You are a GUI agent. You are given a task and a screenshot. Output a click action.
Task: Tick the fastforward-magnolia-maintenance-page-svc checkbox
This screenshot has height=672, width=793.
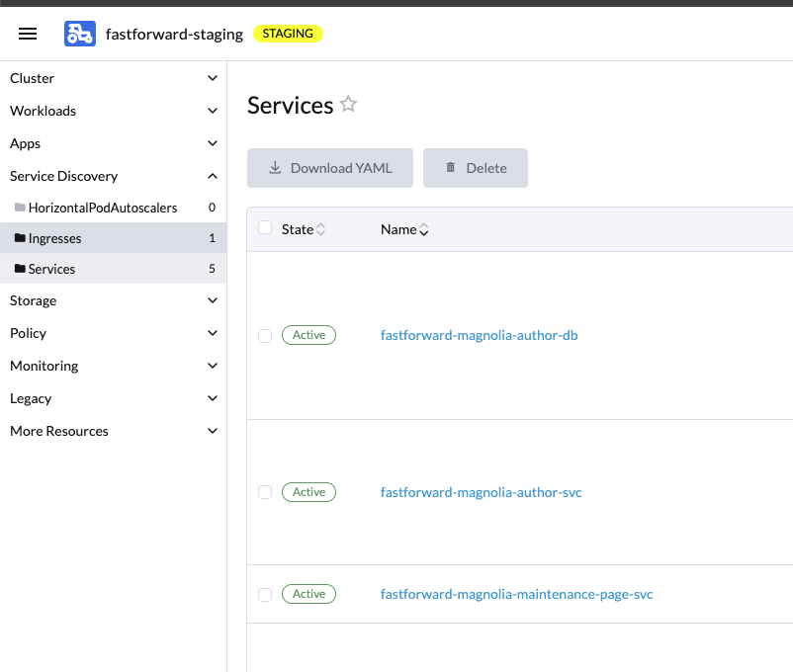[x=264, y=594]
